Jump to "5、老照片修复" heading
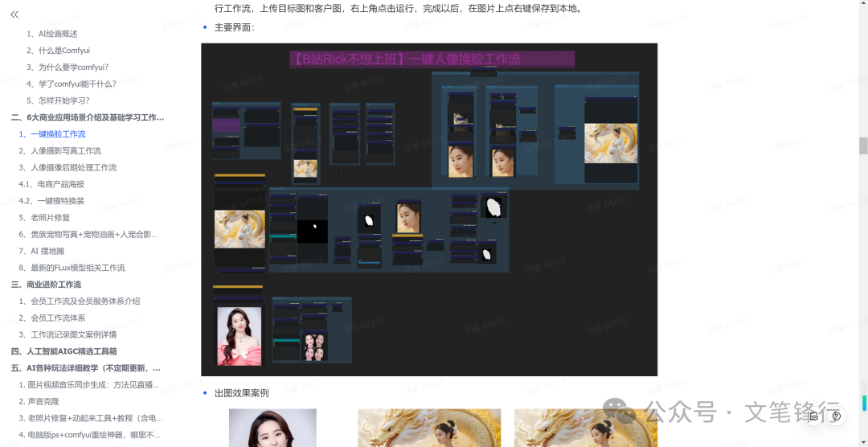 tap(44, 218)
